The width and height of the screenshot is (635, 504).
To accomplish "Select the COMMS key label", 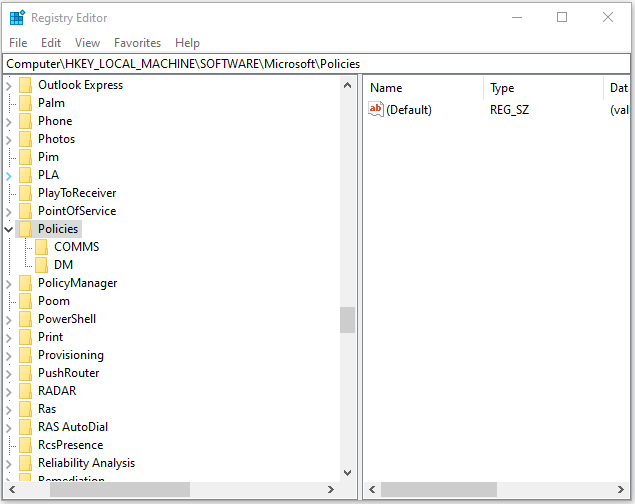I will pyautogui.click(x=77, y=247).
